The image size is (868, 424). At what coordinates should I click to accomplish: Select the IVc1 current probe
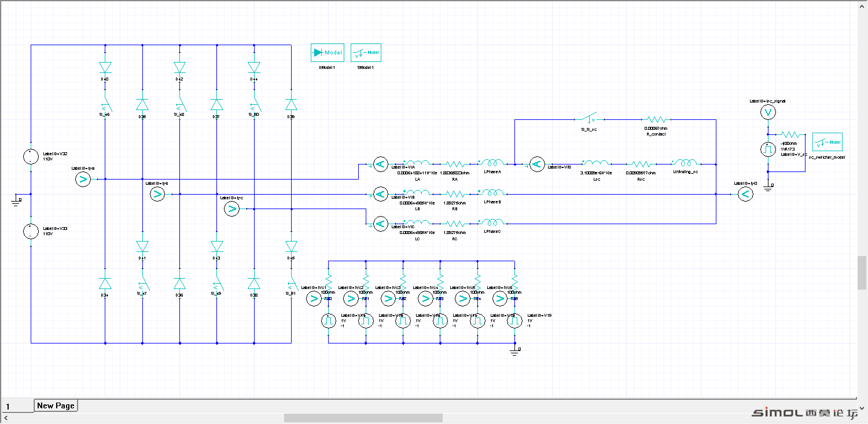(314, 298)
